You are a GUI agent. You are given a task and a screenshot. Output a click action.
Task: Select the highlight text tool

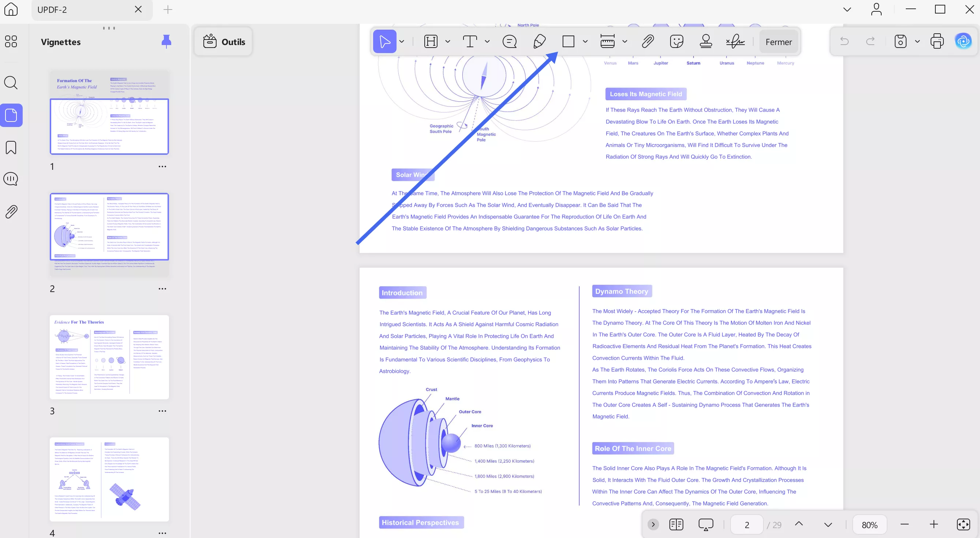coord(431,41)
